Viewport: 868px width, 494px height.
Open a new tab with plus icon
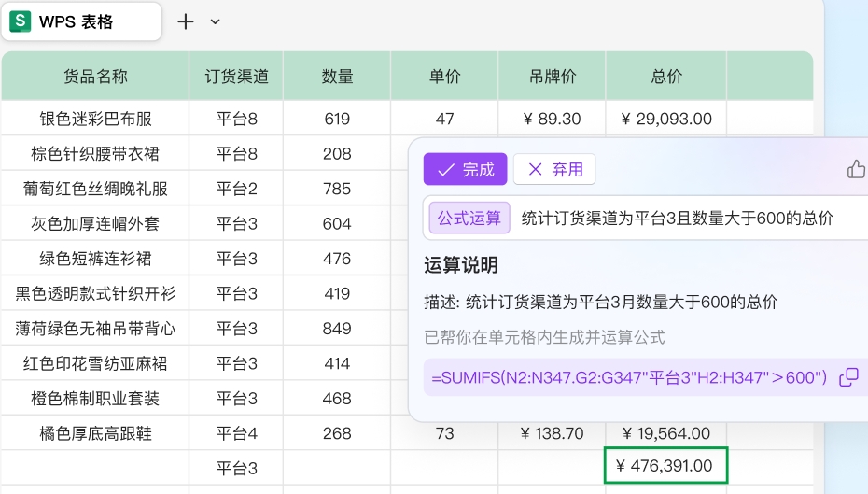(x=186, y=21)
